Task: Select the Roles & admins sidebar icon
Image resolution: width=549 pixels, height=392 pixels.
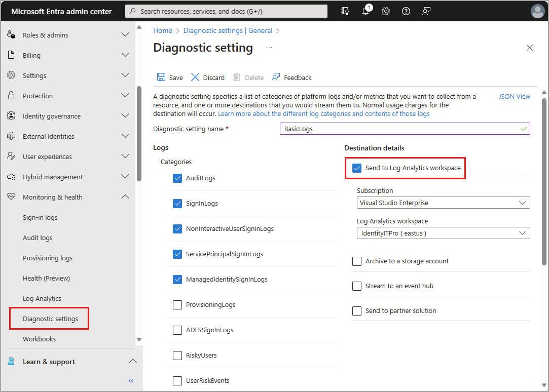Action: [12, 34]
